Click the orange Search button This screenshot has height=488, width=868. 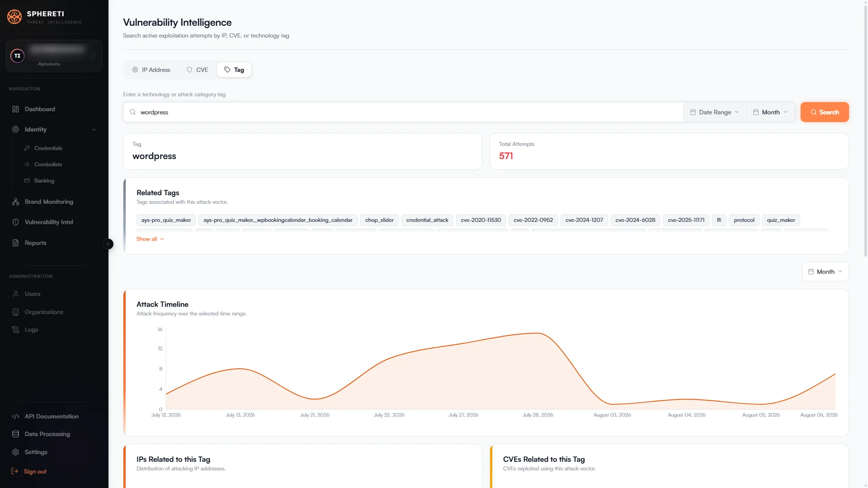point(825,112)
